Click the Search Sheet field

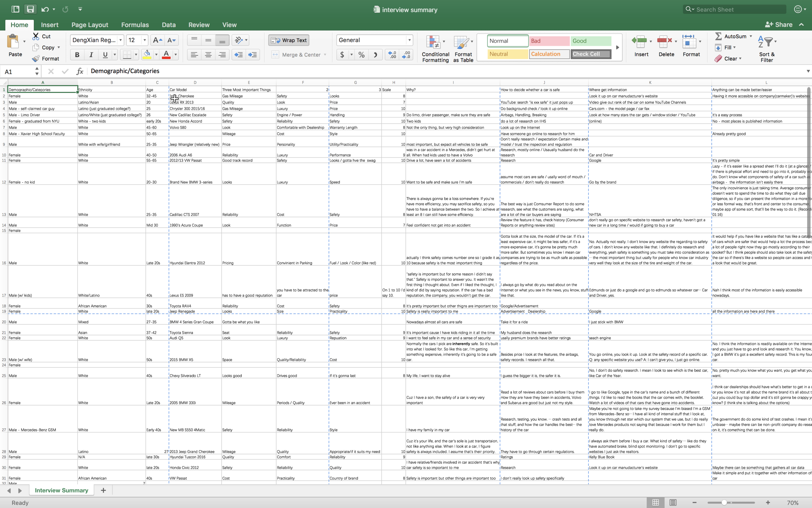[x=734, y=9]
